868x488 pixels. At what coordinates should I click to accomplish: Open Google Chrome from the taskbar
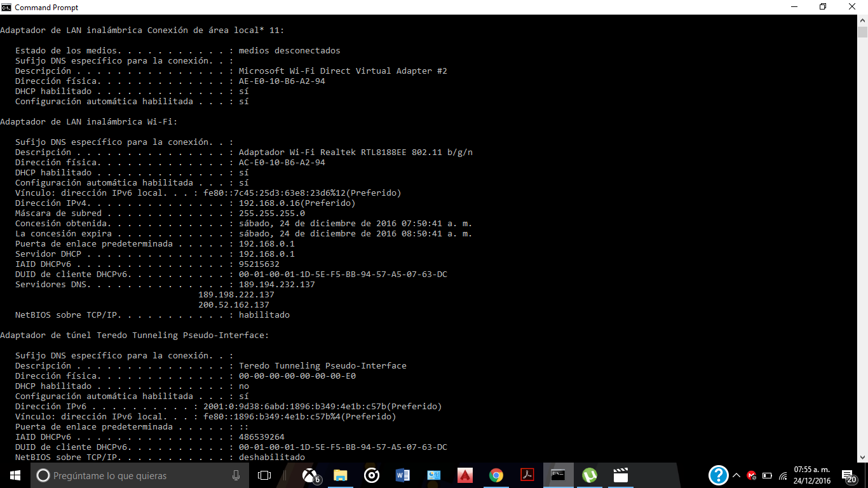pos(496,475)
